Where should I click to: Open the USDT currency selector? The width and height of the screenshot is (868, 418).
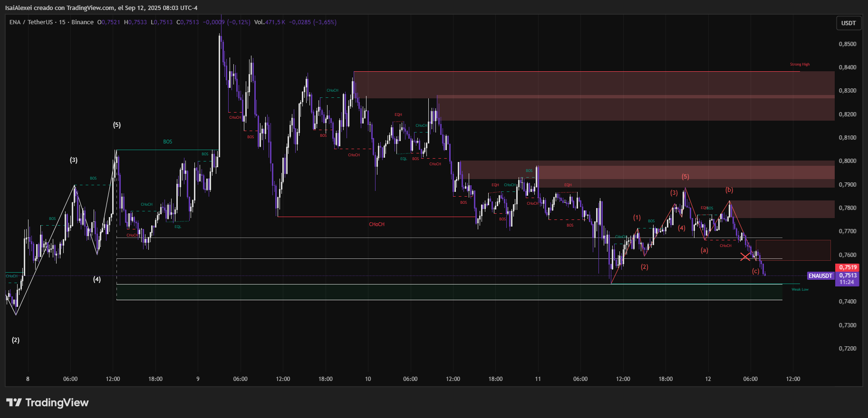pyautogui.click(x=849, y=23)
